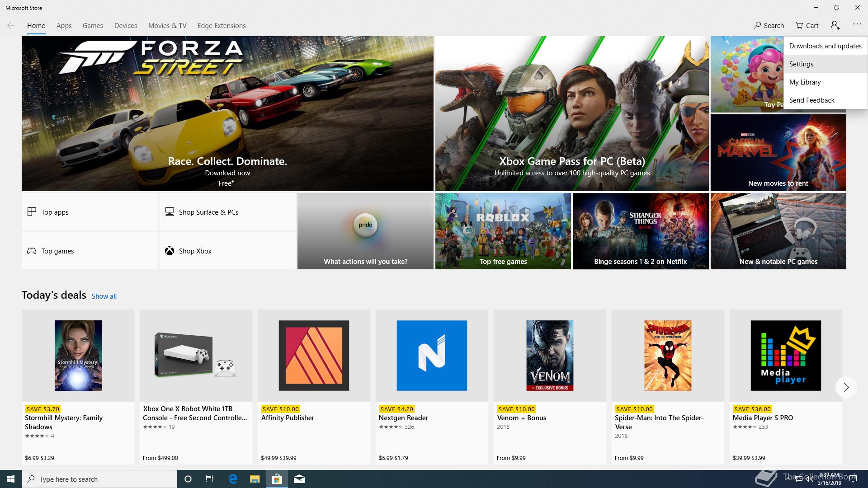Image resolution: width=868 pixels, height=488 pixels.
Task: Open the Forza Street banner
Action: coord(227,113)
